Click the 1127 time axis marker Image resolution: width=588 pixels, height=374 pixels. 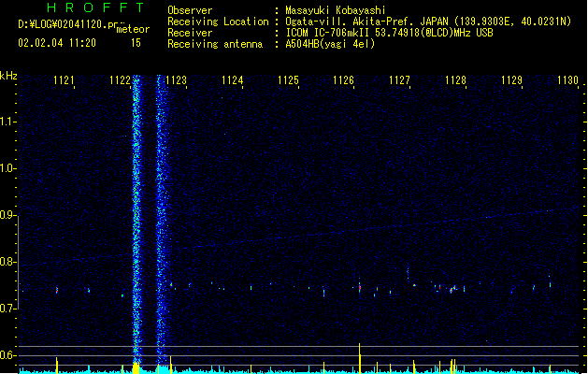(x=400, y=80)
